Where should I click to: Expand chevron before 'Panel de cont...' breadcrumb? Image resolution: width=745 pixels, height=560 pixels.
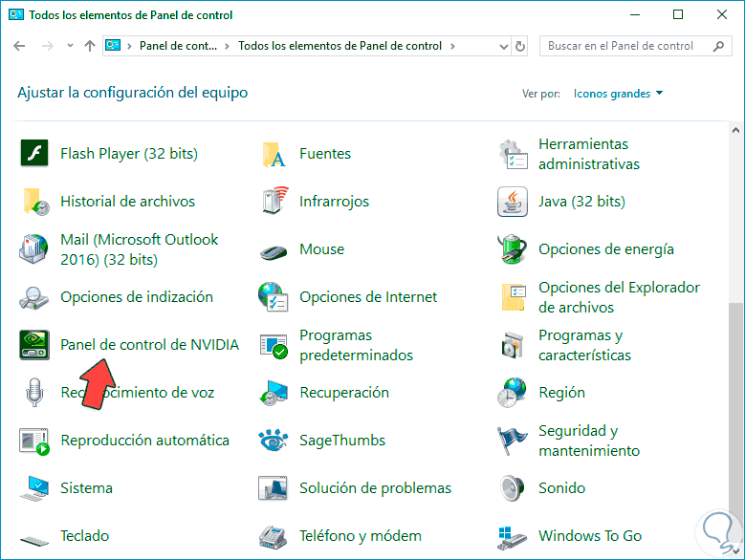[129, 46]
